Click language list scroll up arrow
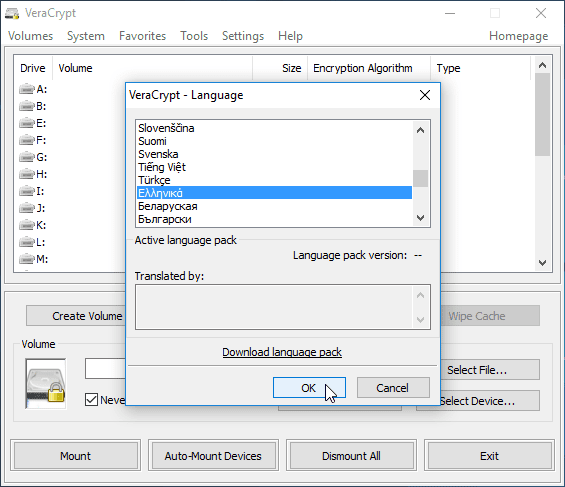565x487 pixels. tap(420, 130)
